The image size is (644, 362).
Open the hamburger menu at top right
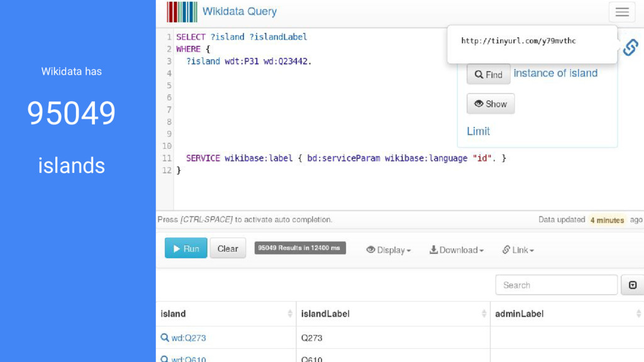622,12
